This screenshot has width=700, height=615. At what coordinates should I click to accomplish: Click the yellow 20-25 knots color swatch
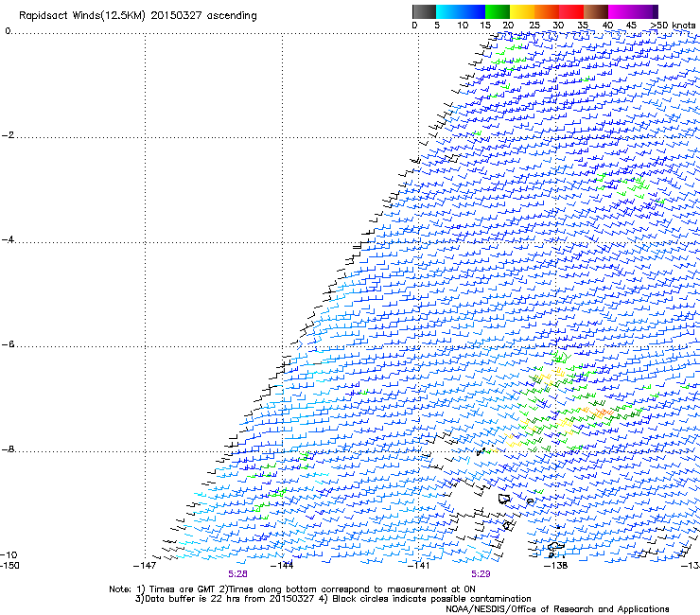point(522,11)
